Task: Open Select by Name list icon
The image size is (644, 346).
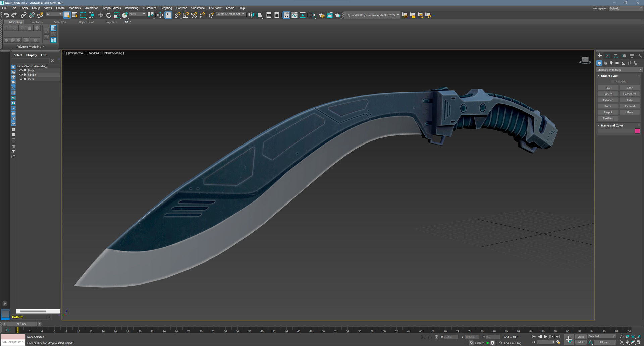Action: tap(75, 15)
